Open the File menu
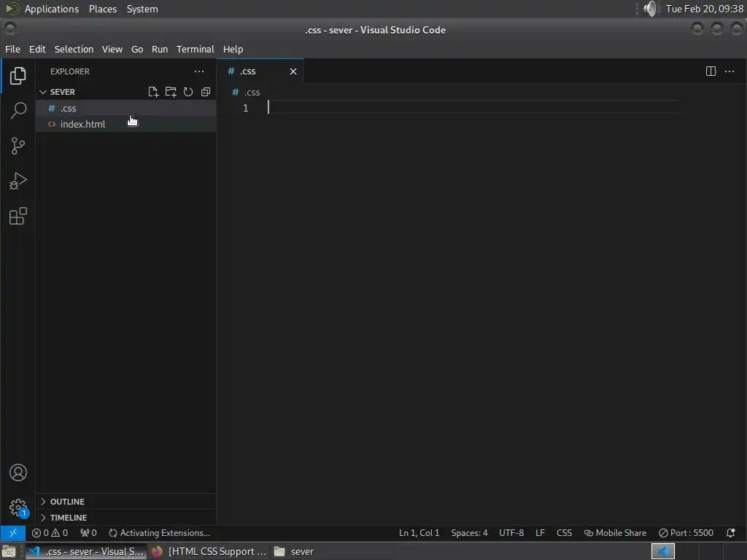This screenshot has width=747, height=560. click(x=12, y=49)
